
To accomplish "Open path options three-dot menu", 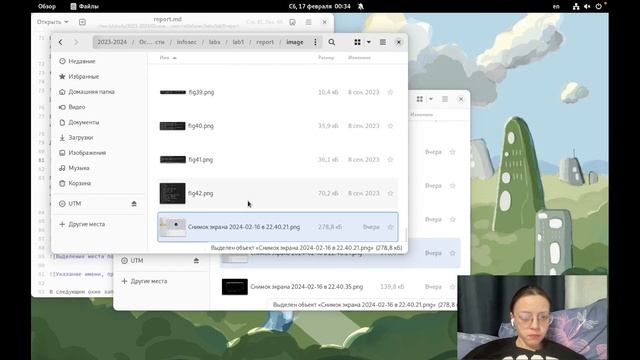I will (315, 42).
